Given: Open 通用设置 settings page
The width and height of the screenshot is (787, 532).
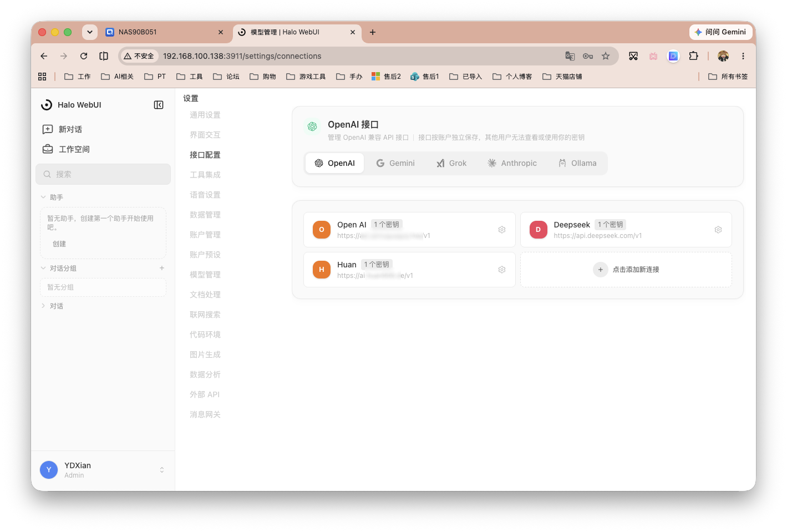Looking at the screenshot, I should pyautogui.click(x=205, y=115).
